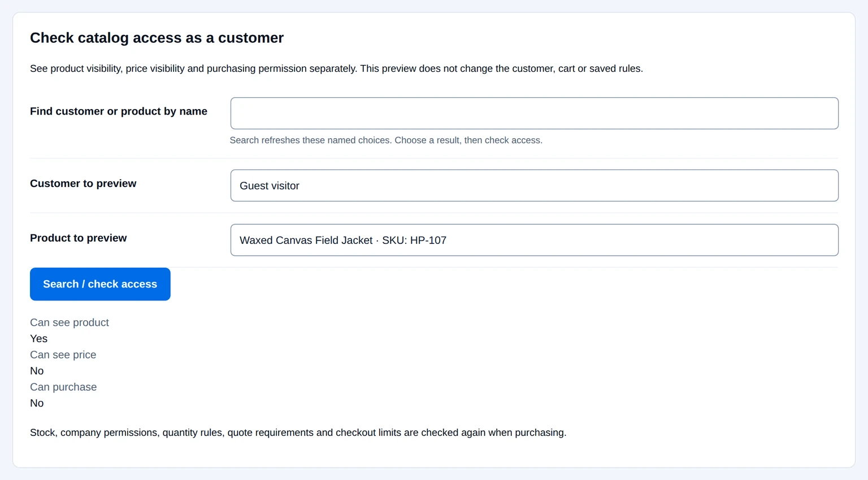
Task: Click the Product to preview label
Action: [x=79, y=238]
